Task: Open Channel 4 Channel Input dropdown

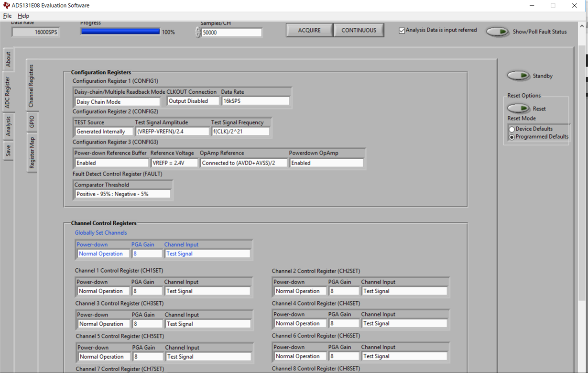Action: tap(404, 324)
